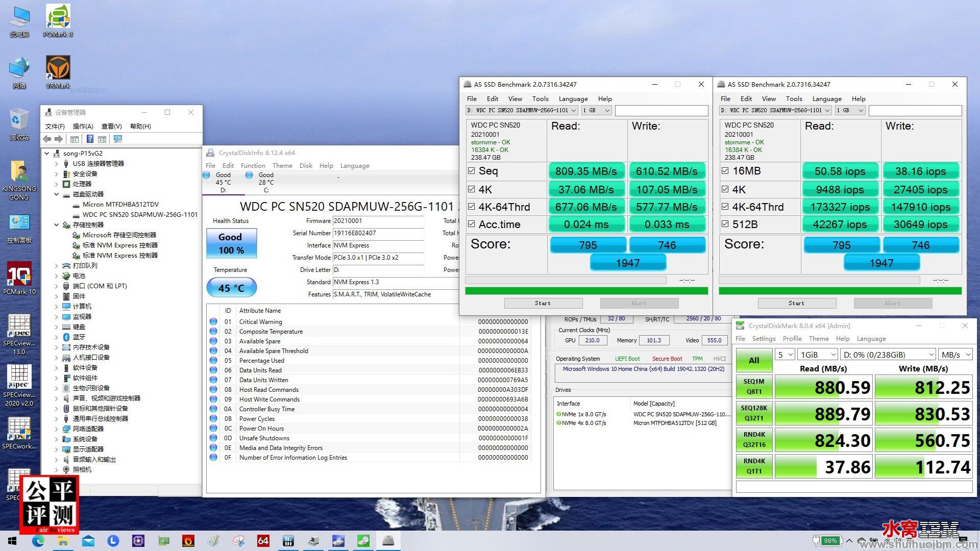Screen dimensions: 980x551
Task: Click Serial Number field 19116E802407
Action: point(378,233)
